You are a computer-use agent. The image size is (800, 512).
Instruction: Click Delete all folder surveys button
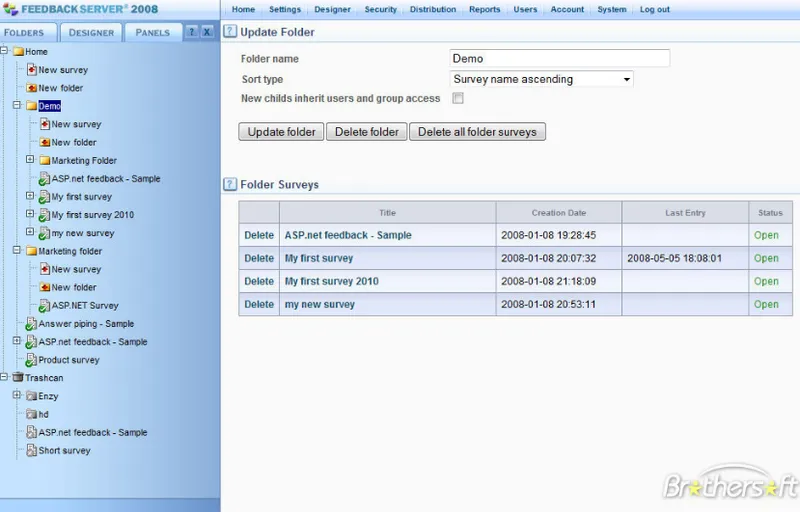tap(477, 132)
